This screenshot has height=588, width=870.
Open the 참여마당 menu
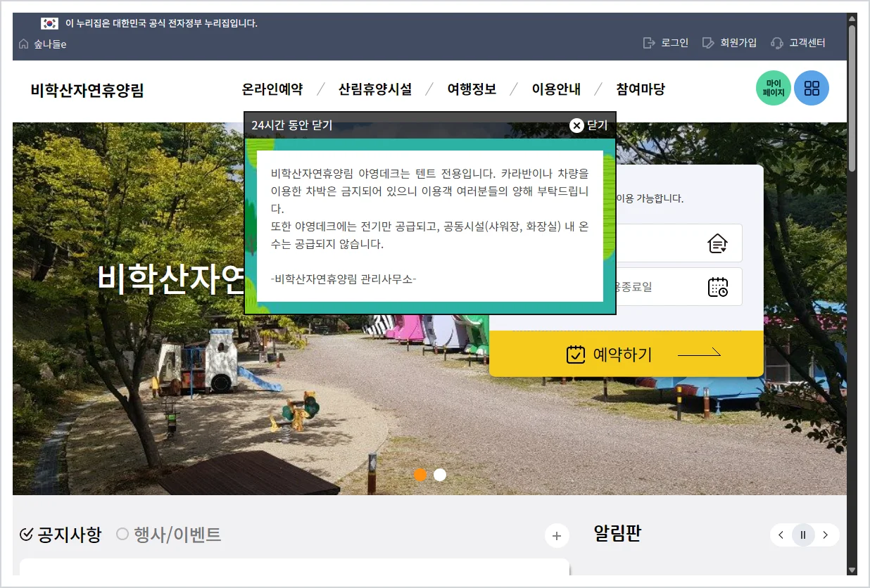[641, 89]
